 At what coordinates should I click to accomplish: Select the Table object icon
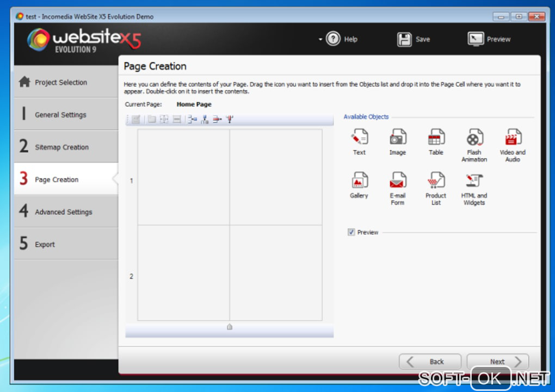coord(436,137)
